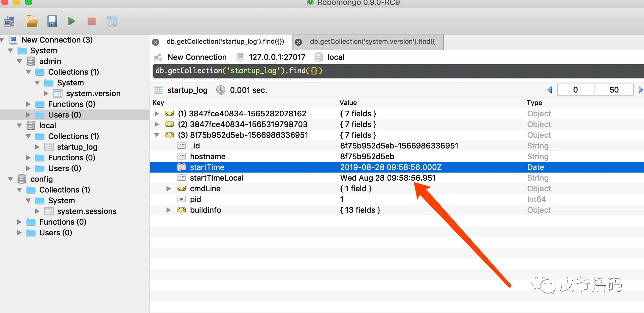
Task: Collapse the top-level System folder
Action: pyautogui.click(x=10, y=51)
